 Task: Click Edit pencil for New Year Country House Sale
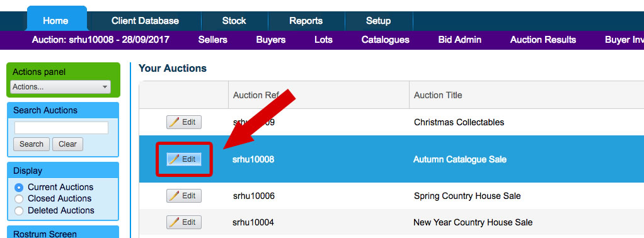(183, 222)
